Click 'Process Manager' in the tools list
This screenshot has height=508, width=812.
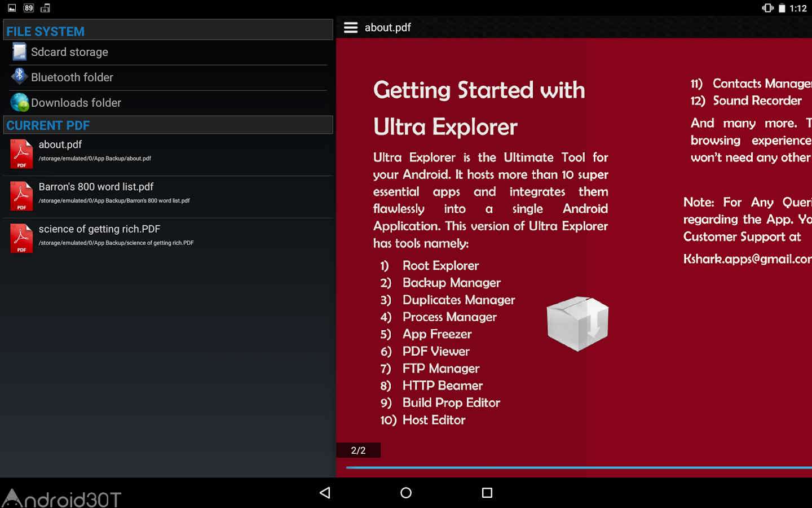click(x=449, y=317)
